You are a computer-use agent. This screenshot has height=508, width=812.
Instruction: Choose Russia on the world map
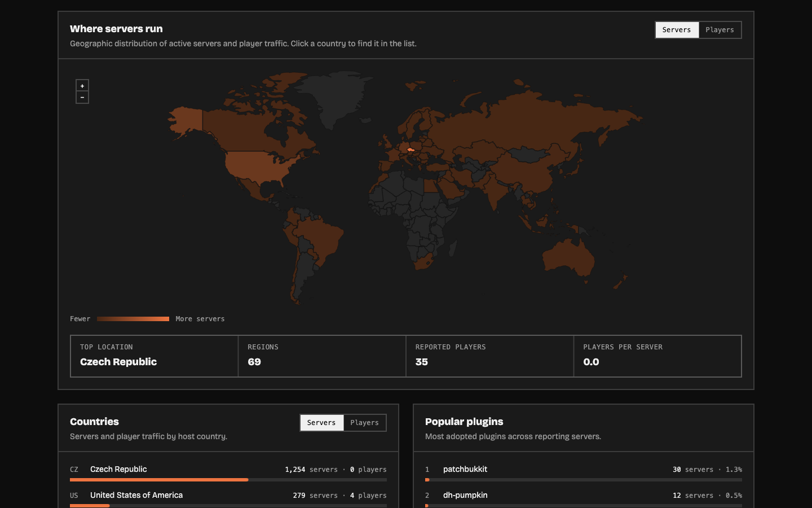click(x=524, y=121)
